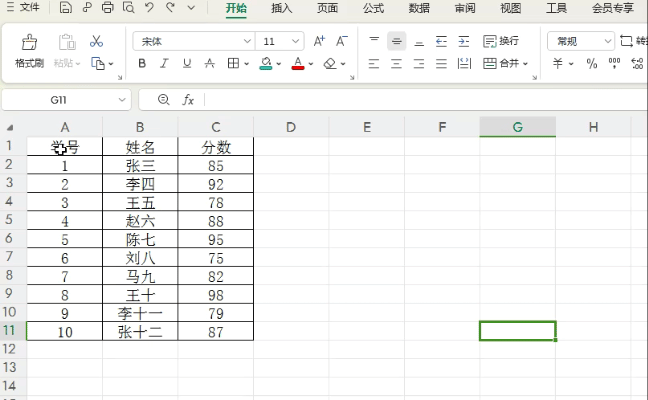648x400 pixels.
Task: Decrease indent icon
Action: tap(441, 41)
